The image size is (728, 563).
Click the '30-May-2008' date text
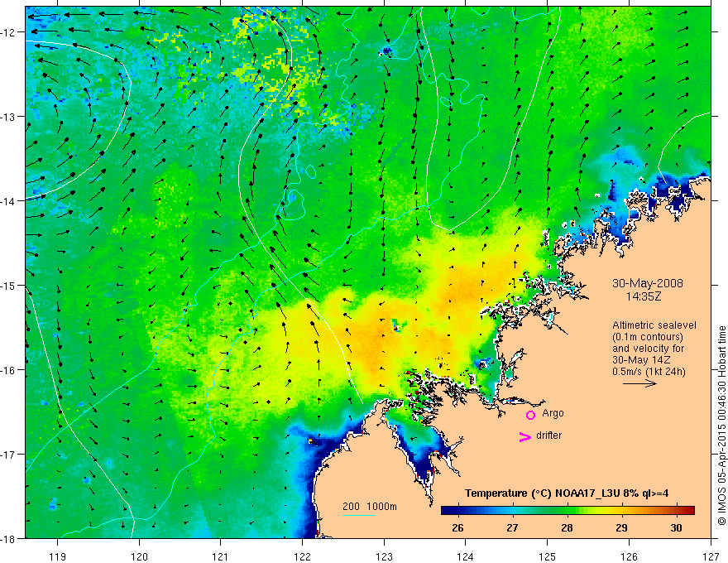(648, 283)
